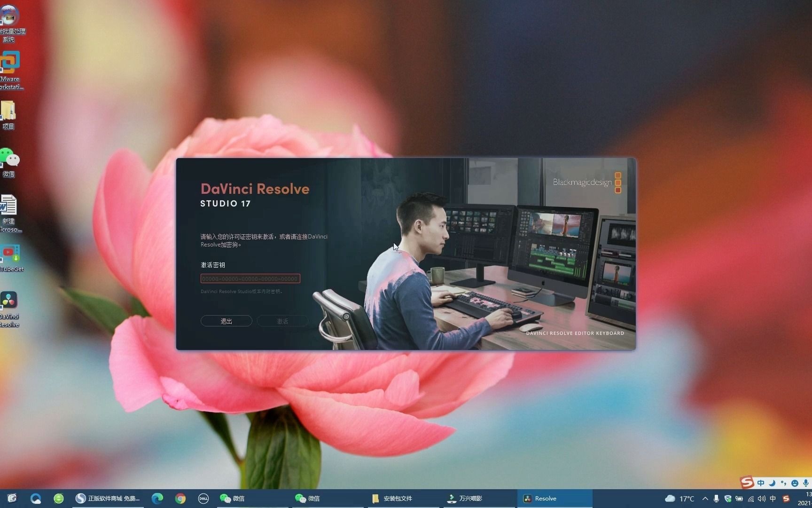Open the Wi-Fi network tray icon
812x508 pixels.
750,499
